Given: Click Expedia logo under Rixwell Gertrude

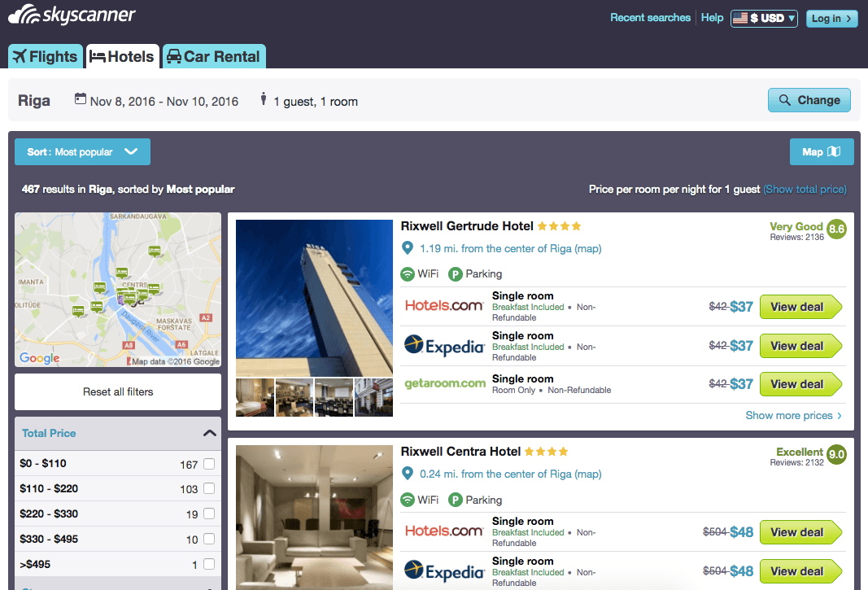Looking at the screenshot, I should coord(444,346).
